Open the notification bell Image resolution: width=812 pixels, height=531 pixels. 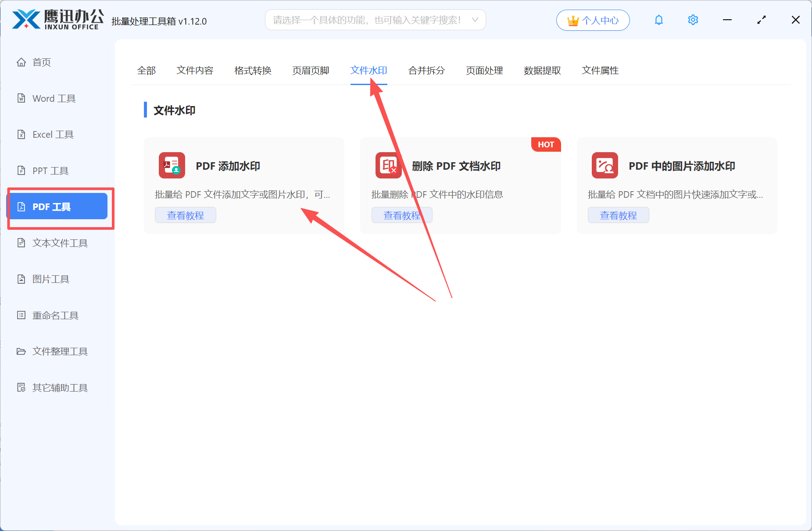tap(659, 20)
